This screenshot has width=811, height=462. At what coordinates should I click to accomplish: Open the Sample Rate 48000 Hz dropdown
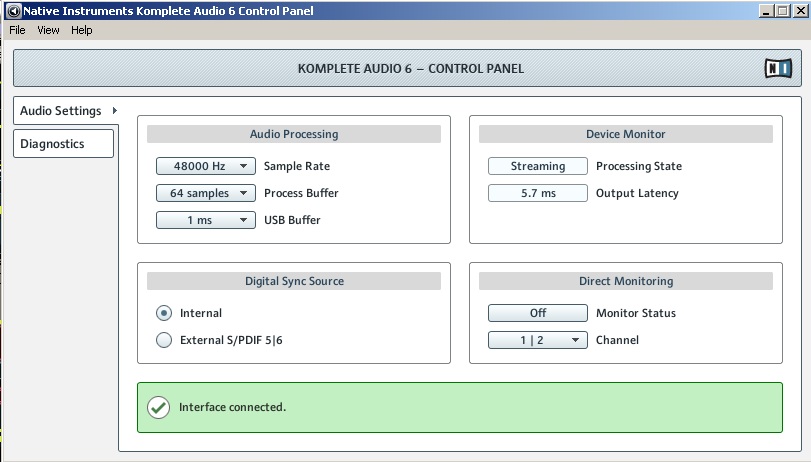pyautogui.click(x=205, y=166)
